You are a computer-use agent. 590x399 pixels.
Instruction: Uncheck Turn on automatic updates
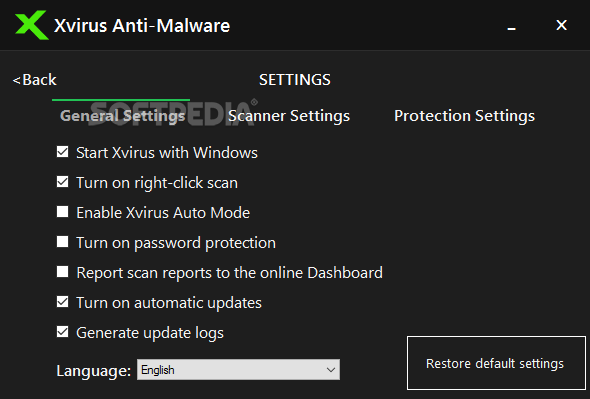[62, 302]
